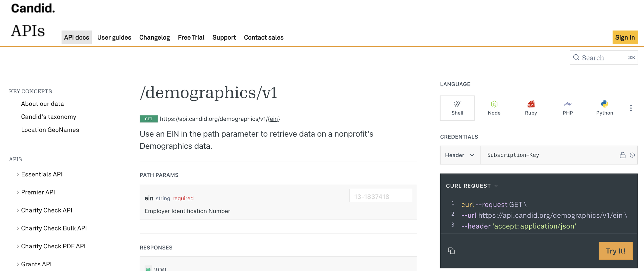644x271 pixels.
Task: Expand the Essentials API chevron
Action: [x=18, y=174]
